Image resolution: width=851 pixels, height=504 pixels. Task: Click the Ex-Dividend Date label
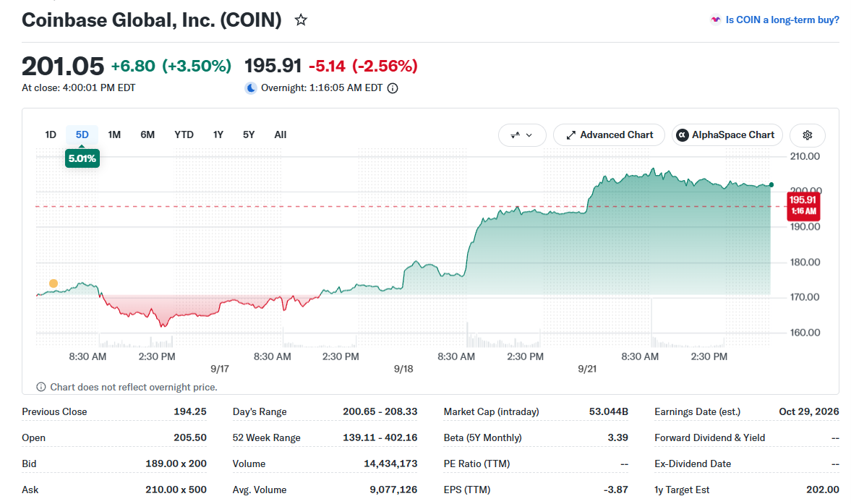tap(693, 464)
